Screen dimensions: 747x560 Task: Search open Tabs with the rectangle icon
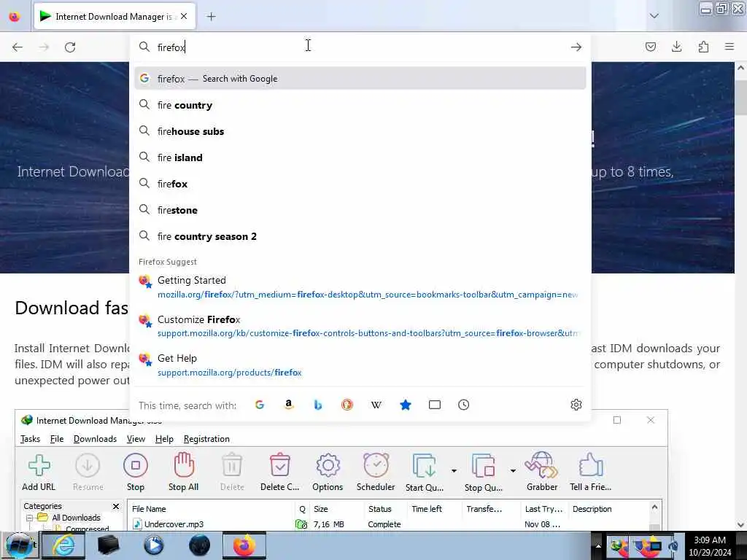pyautogui.click(x=435, y=405)
